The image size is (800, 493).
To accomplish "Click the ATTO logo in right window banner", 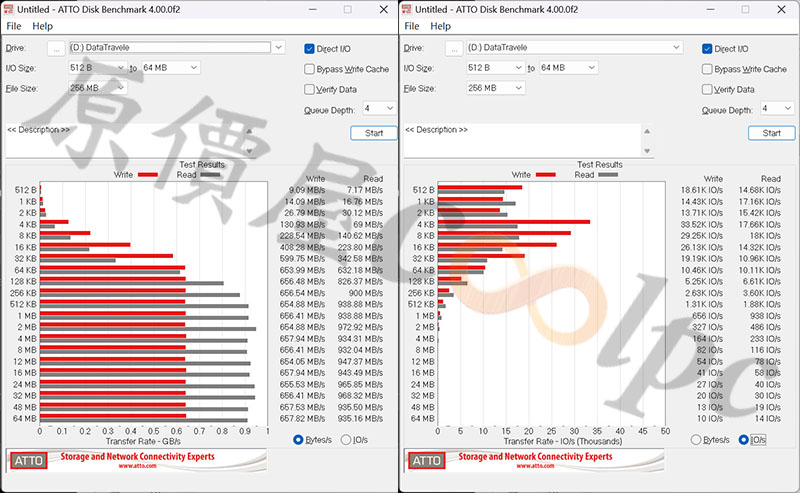I will (x=427, y=460).
